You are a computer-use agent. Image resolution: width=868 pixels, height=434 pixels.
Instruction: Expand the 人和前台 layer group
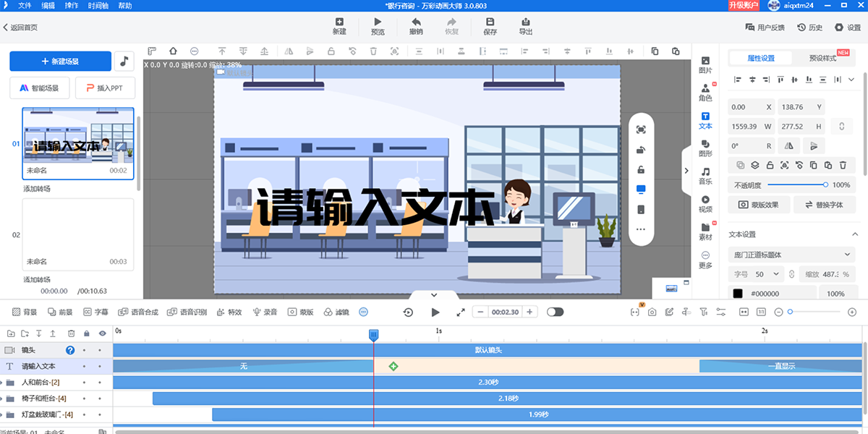(x=10, y=382)
